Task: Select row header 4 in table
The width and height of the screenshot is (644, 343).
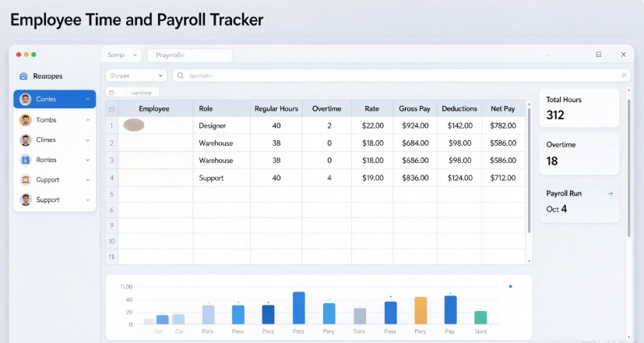Action: click(111, 178)
